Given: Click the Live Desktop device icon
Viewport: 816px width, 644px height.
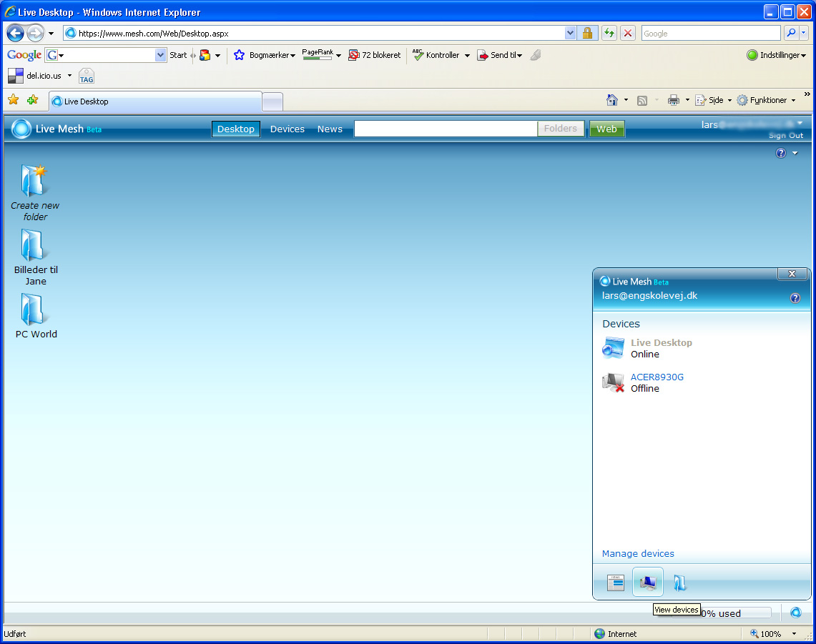Looking at the screenshot, I should [x=613, y=348].
